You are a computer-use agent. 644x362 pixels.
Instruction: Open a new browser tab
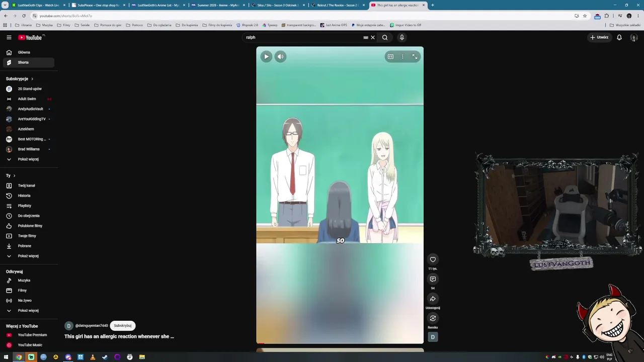pos(433,5)
